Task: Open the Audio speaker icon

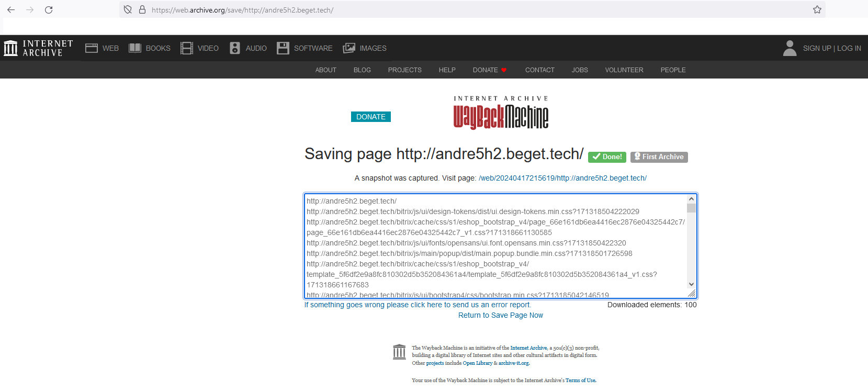Action: [x=235, y=48]
